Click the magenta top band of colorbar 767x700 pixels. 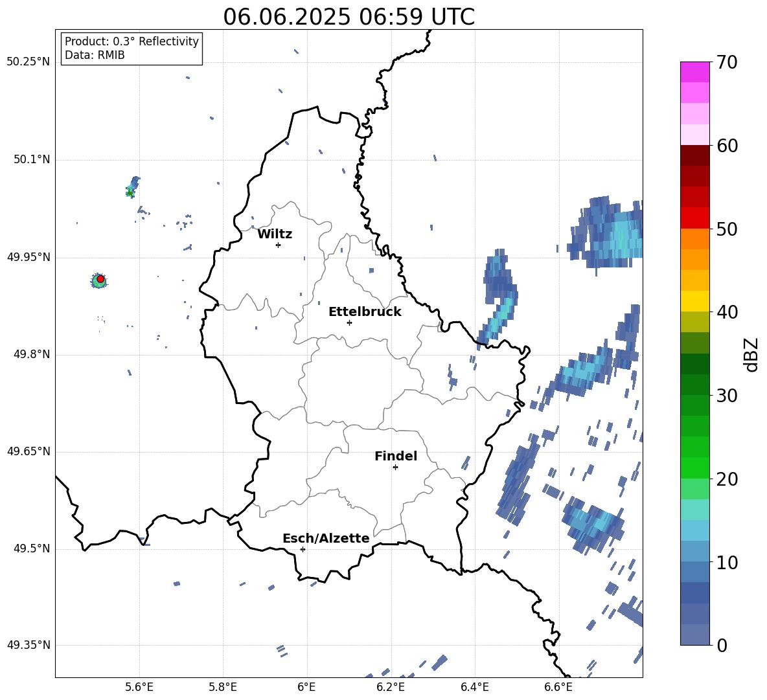pos(694,73)
